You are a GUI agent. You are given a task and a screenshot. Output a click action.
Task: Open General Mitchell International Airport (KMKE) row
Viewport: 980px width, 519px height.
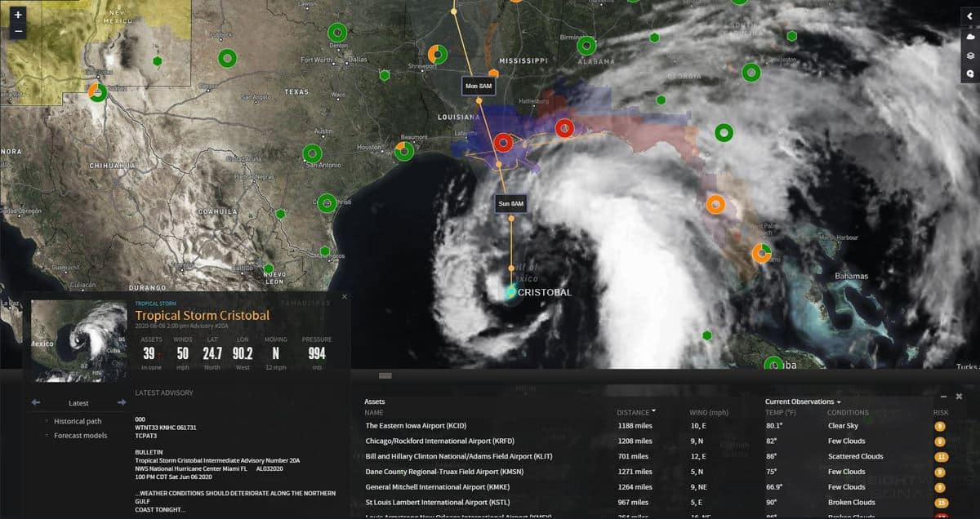(x=658, y=487)
